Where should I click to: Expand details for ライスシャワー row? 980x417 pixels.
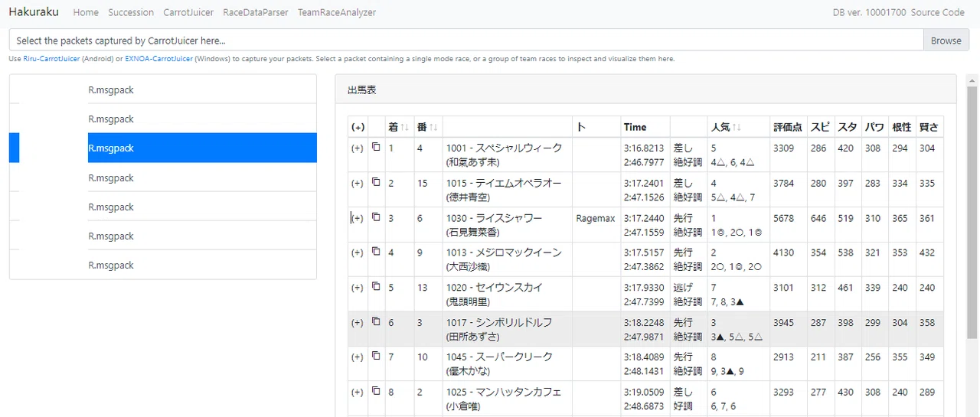[x=358, y=219]
